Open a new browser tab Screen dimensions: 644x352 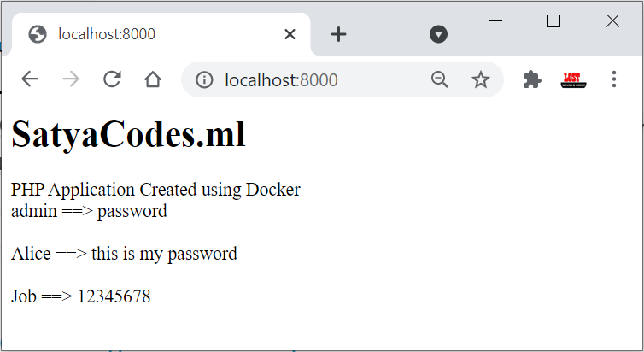339,34
